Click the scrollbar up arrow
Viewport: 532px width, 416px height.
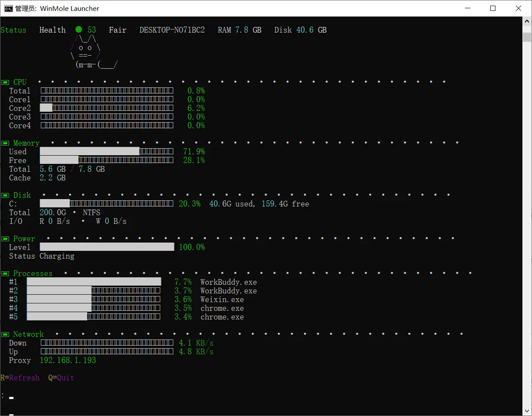527,21
